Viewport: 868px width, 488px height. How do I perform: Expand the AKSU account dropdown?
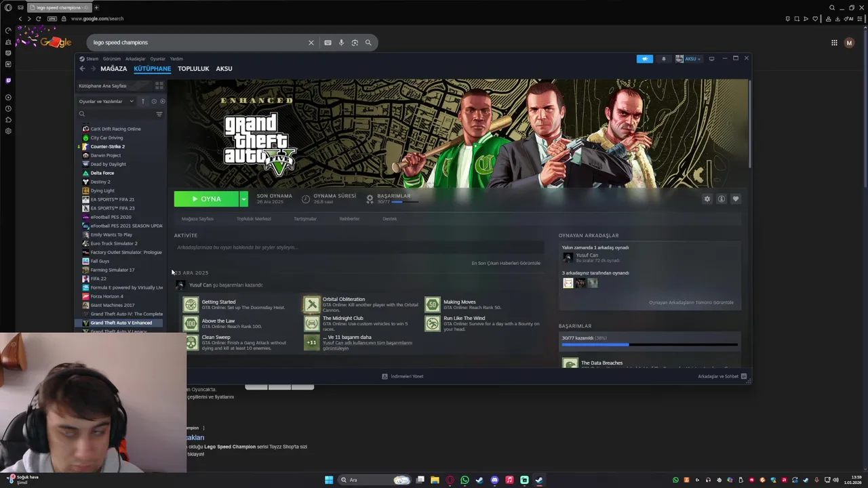click(x=688, y=59)
